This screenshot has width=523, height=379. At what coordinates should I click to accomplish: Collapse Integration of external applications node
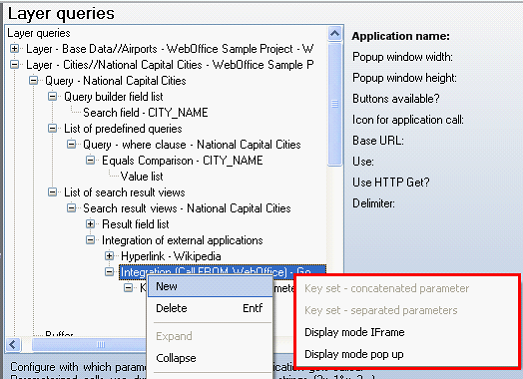(90, 240)
